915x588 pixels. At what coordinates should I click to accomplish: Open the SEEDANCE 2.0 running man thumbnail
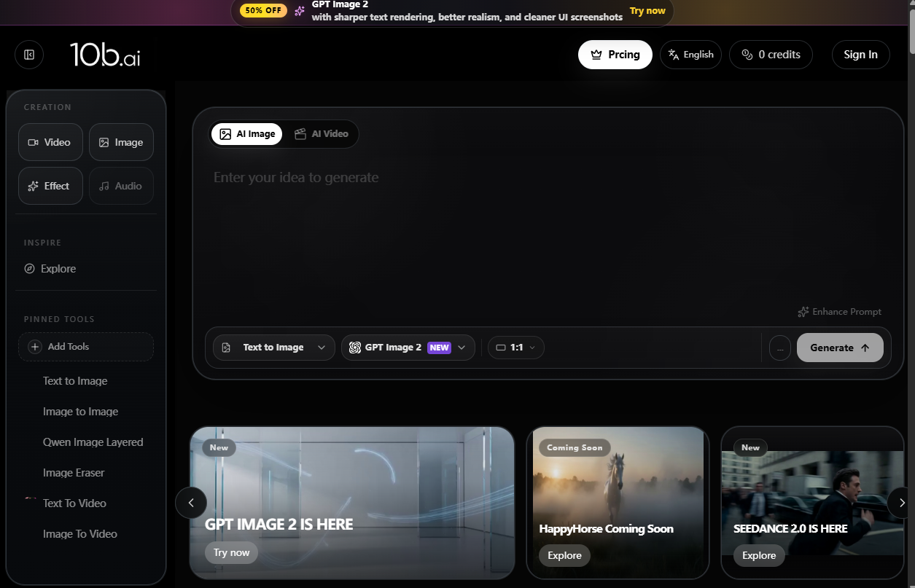812,503
